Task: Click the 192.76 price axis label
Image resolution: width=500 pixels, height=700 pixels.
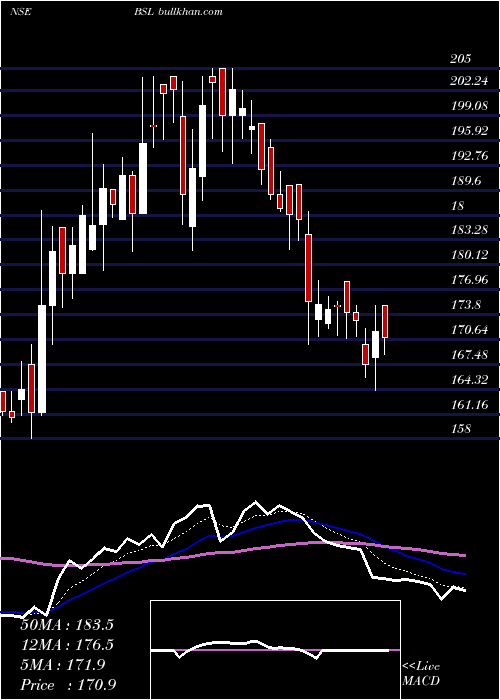Action: [469, 156]
